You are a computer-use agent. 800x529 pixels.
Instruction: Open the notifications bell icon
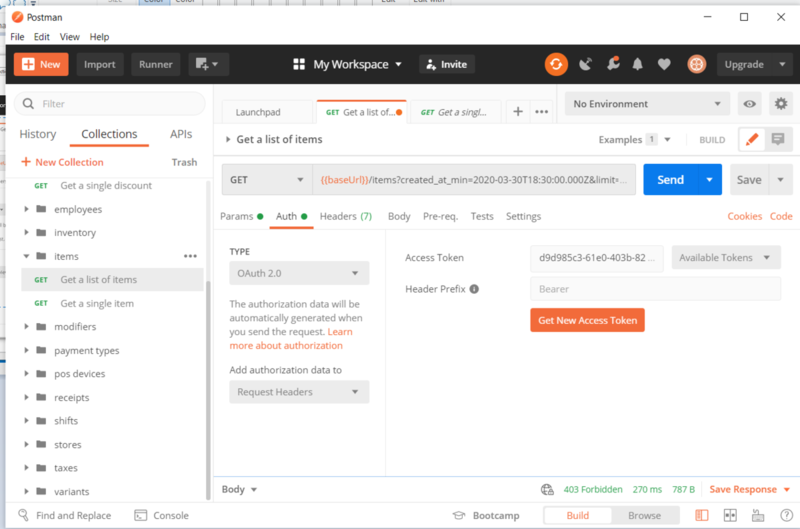pos(637,64)
